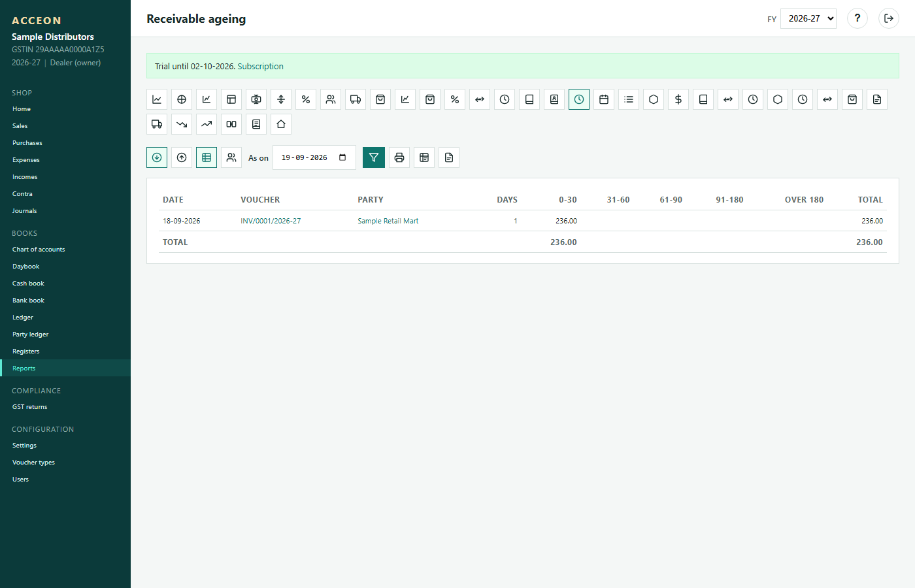Click the trending-down arrow report icon
915x588 pixels.
click(x=182, y=124)
